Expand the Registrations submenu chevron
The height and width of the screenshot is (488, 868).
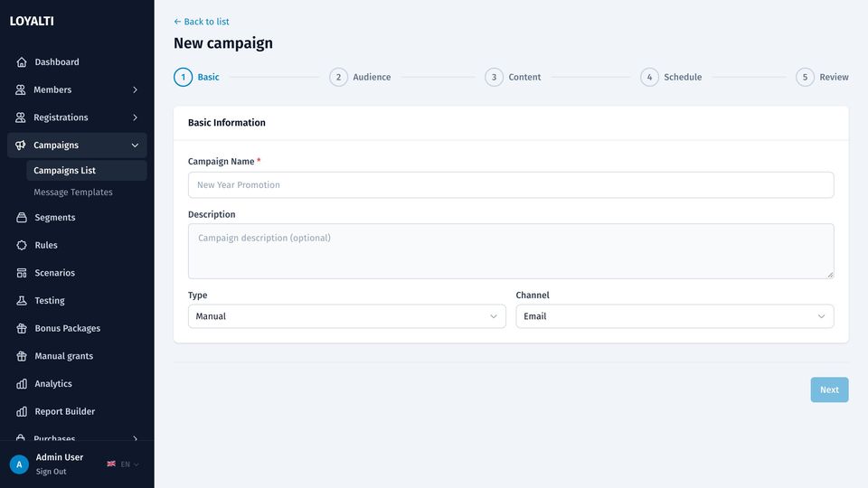(135, 117)
